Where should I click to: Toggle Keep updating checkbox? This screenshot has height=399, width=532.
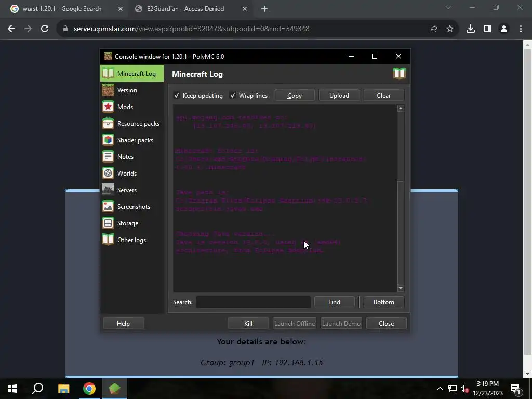tap(177, 96)
